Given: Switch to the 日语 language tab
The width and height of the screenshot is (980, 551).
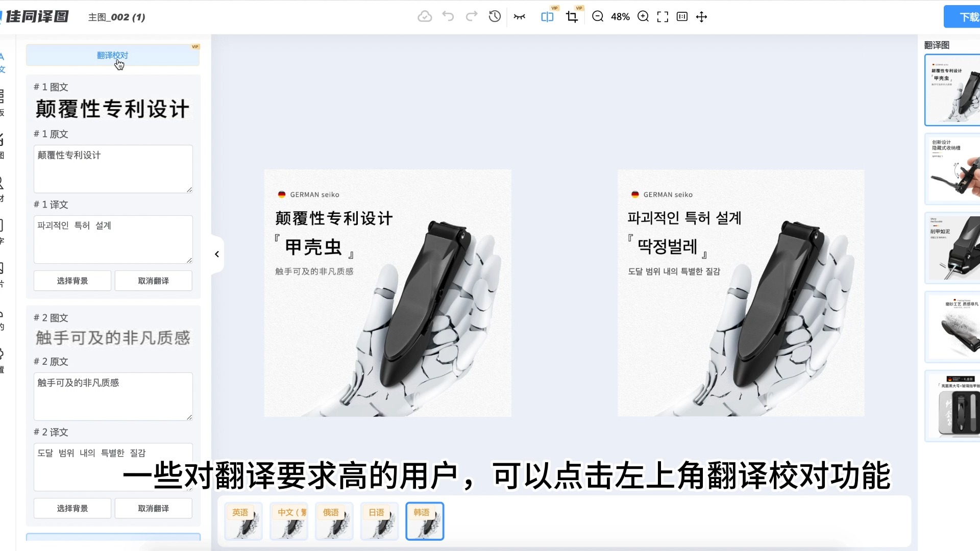Looking at the screenshot, I should coord(379,521).
